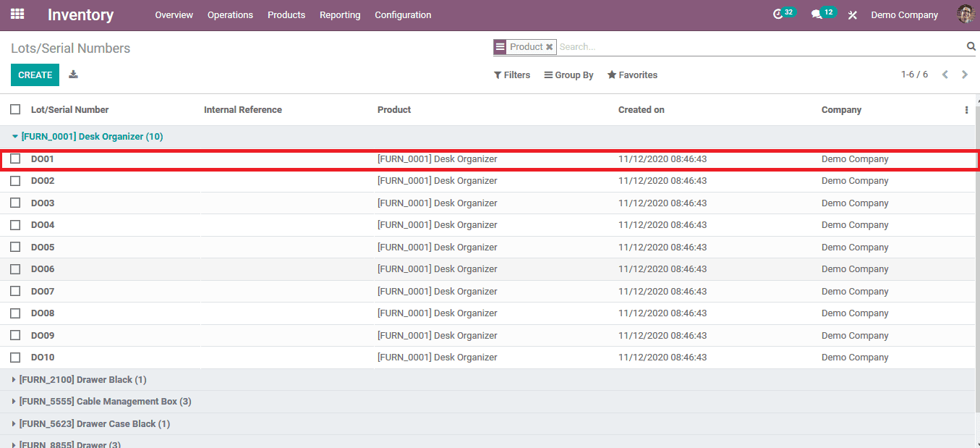
Task: Sort by Lot/Serial Number column header
Action: click(69, 110)
